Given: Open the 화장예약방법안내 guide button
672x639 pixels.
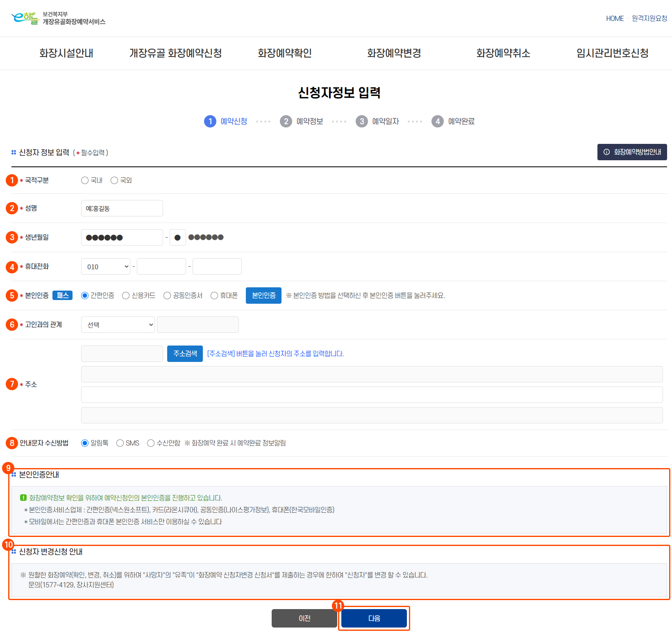Looking at the screenshot, I should tap(632, 152).
